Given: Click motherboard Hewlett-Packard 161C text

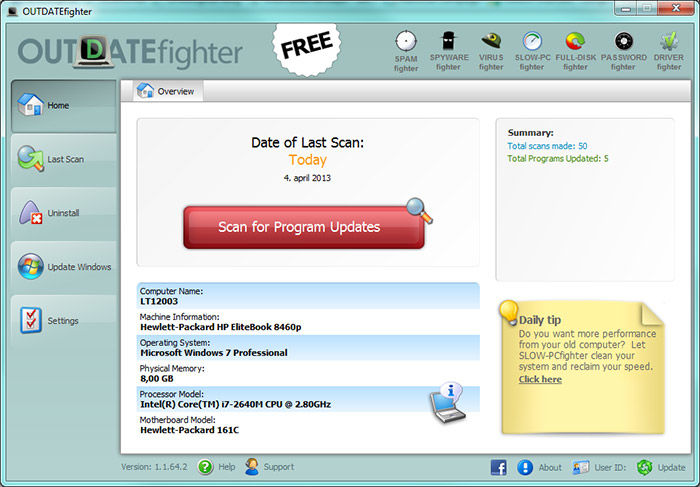Looking at the screenshot, I should coord(189,430).
